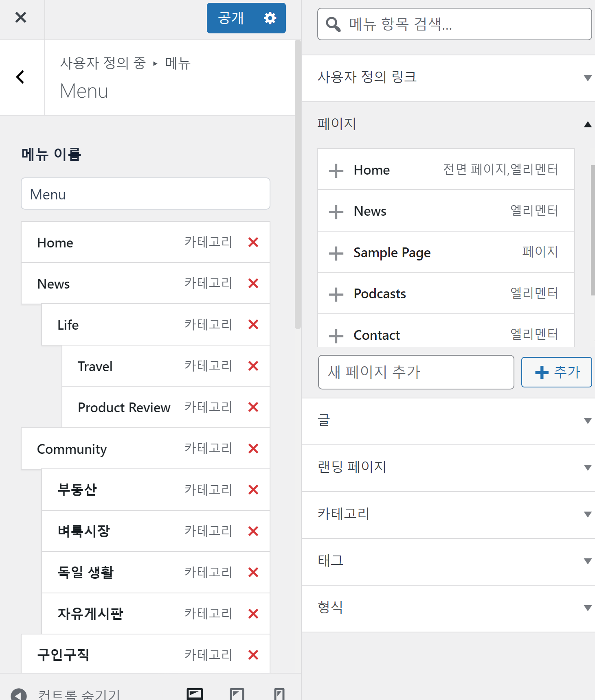595x700 pixels.
Task: Remove 구인구직 menu item with red X
Action: click(x=253, y=655)
